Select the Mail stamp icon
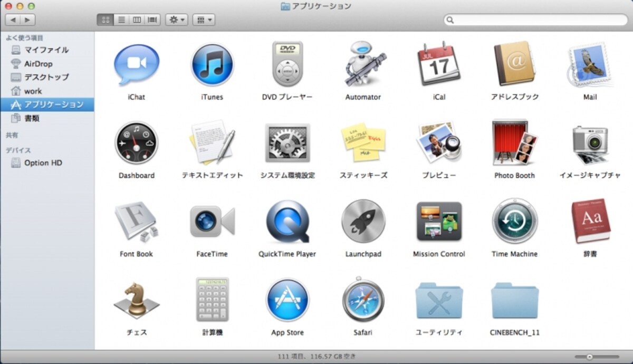 coord(590,65)
